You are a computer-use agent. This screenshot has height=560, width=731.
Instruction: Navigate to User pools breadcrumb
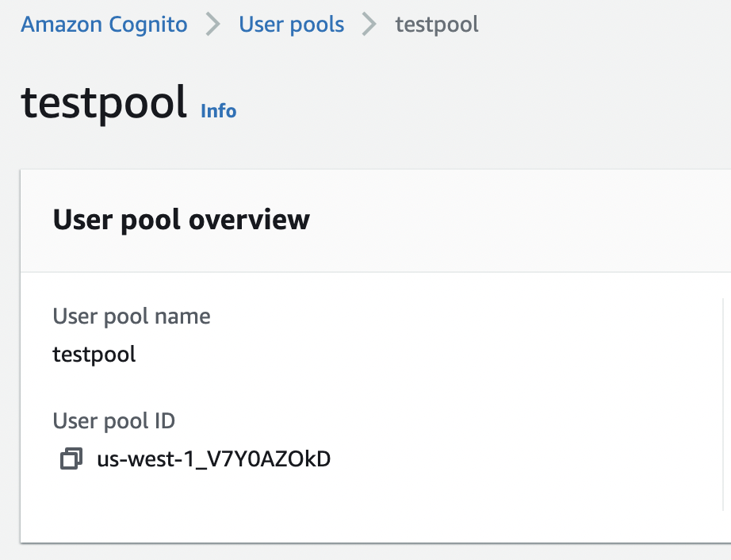tap(291, 25)
